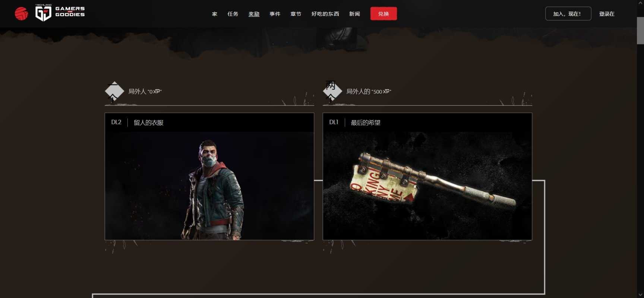Click the red Techland globe logo
This screenshot has height=298, width=644.
point(21,14)
